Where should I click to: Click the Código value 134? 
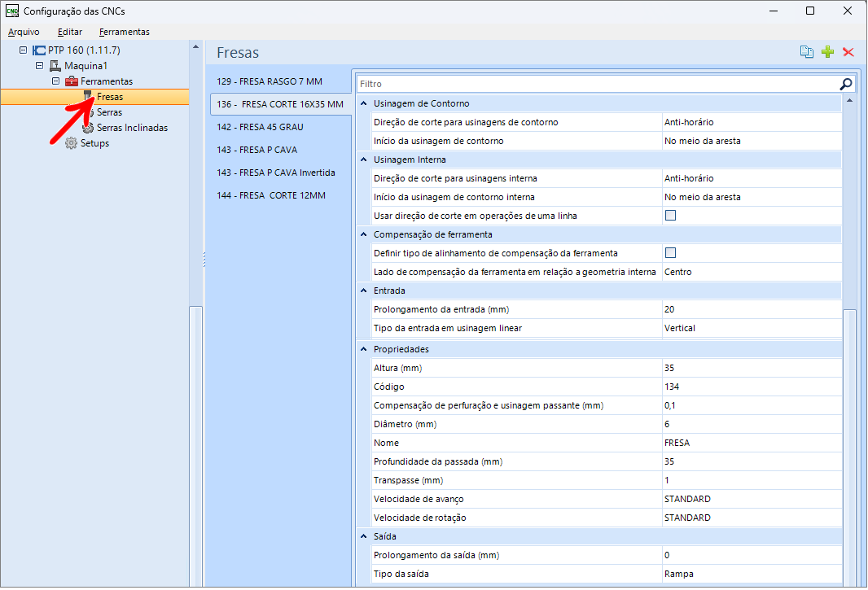[752, 387]
